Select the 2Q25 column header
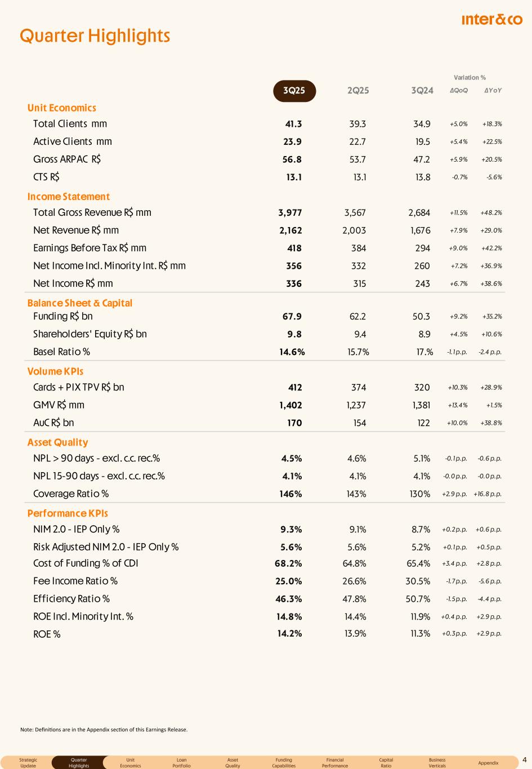Image resolution: width=532 pixels, height=769 pixels. (358, 91)
